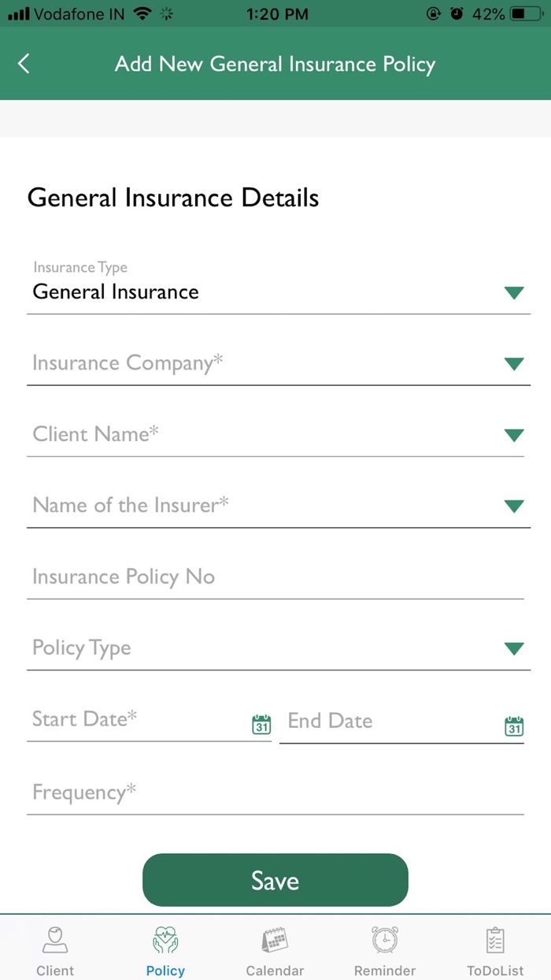Open the Policy Type dropdown

coord(513,648)
